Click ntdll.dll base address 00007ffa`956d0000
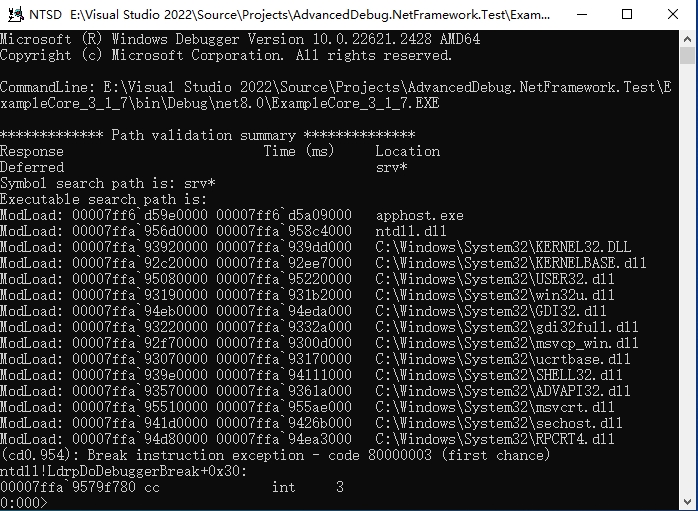 140,231
